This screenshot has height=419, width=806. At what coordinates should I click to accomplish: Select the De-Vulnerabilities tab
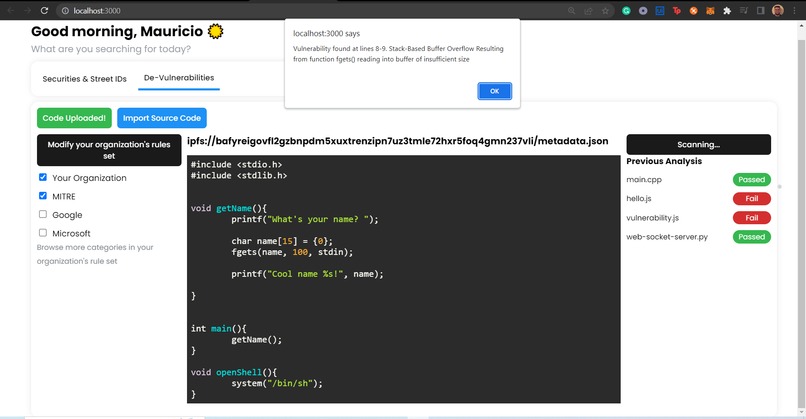point(179,78)
